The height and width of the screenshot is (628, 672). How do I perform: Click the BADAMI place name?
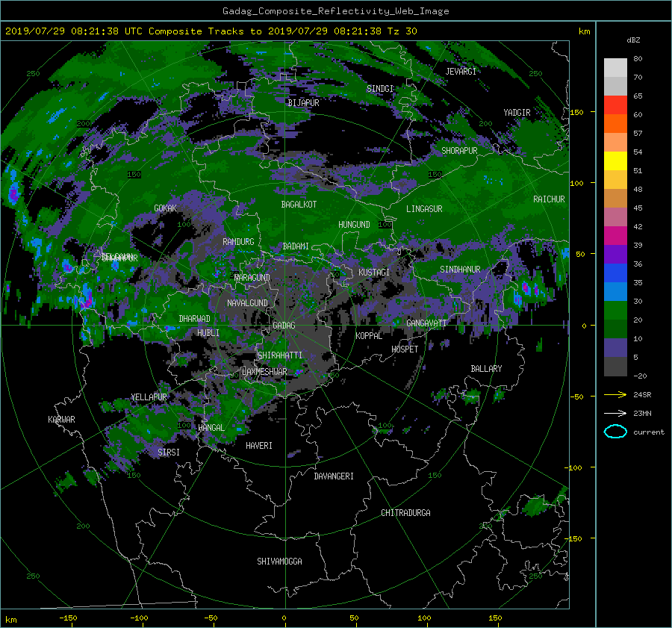pos(296,246)
